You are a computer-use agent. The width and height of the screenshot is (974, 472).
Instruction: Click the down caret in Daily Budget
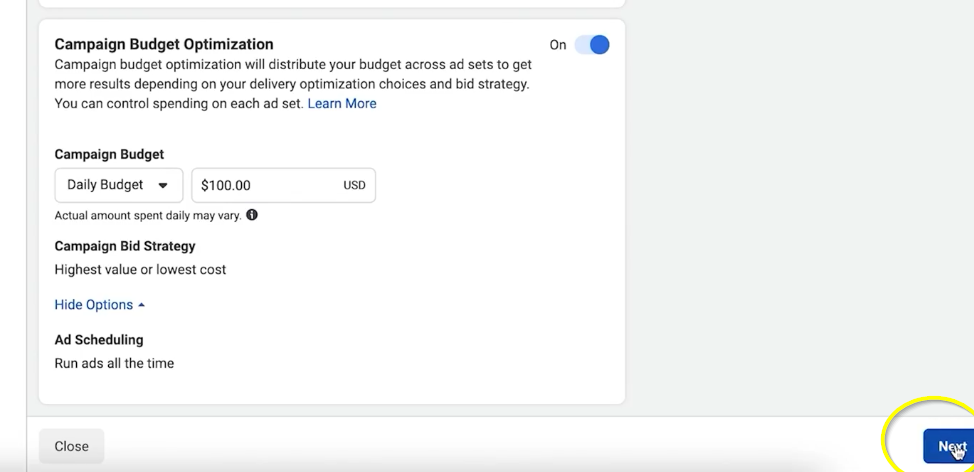[163, 186]
